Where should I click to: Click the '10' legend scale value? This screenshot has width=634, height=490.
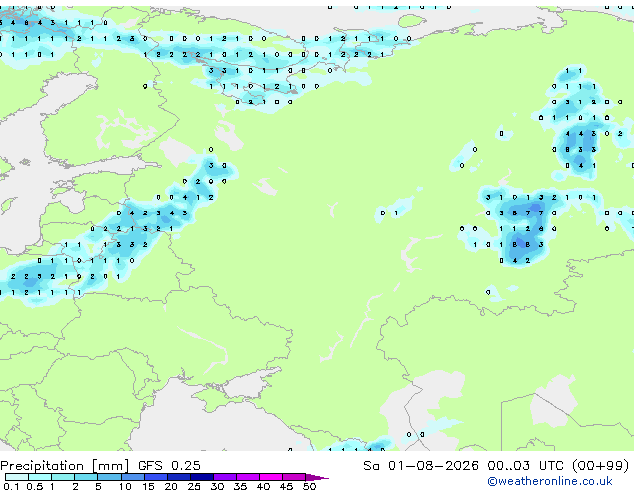(125, 486)
